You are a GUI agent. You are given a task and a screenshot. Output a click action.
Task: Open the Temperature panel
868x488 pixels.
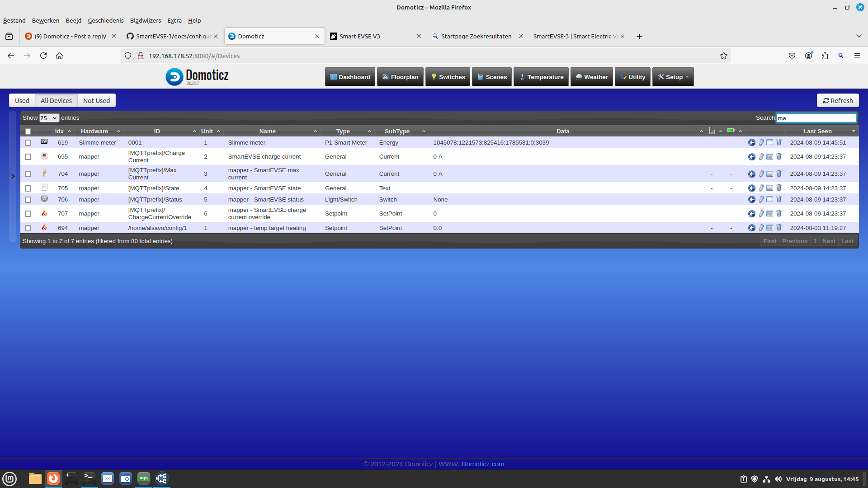click(542, 76)
